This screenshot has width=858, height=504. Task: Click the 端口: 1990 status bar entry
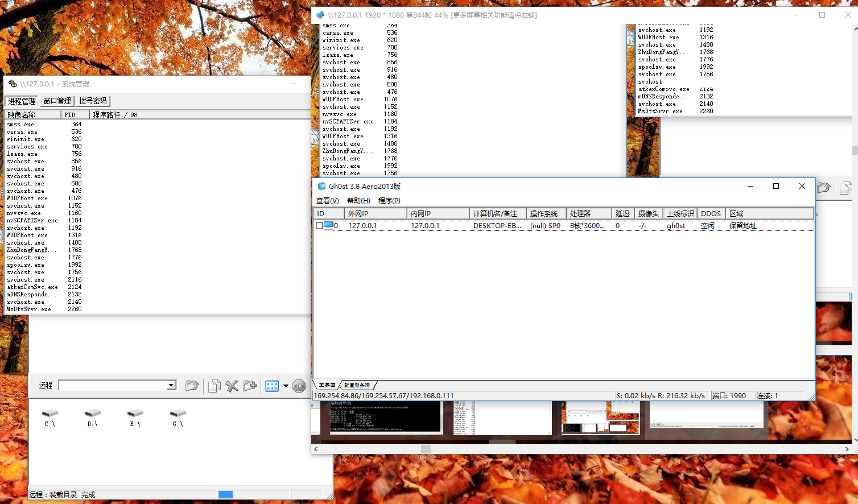729,395
